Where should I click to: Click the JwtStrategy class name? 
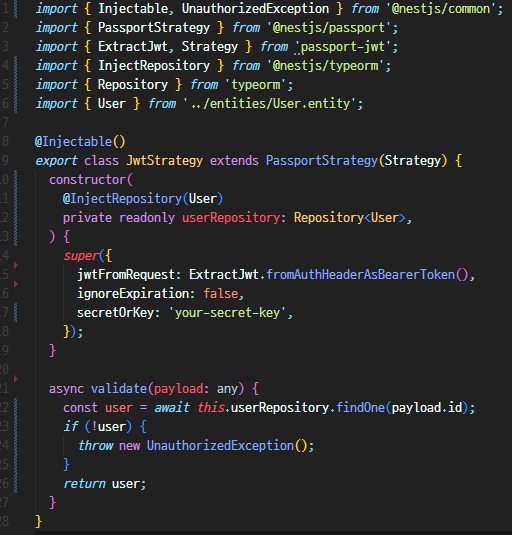tap(164, 161)
